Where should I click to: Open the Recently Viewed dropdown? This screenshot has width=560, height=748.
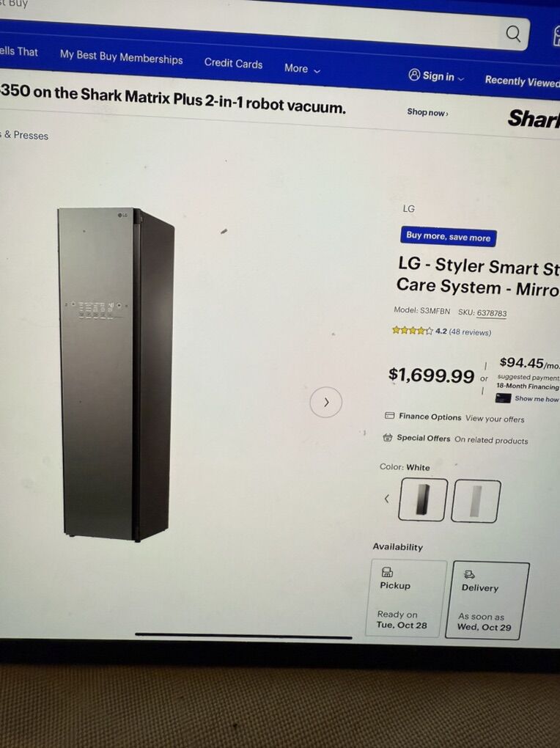click(522, 81)
